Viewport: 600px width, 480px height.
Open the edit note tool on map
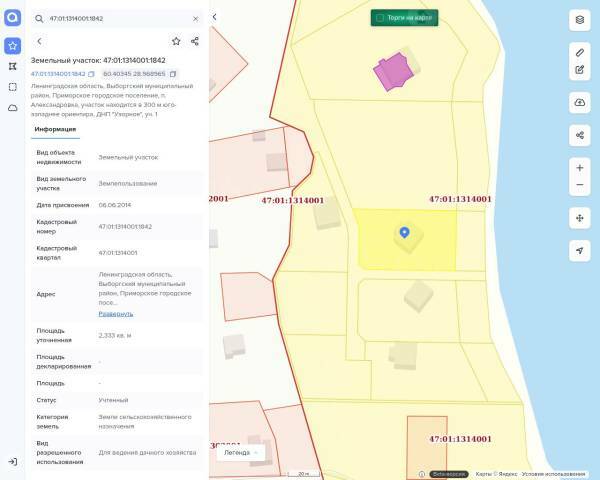580,70
